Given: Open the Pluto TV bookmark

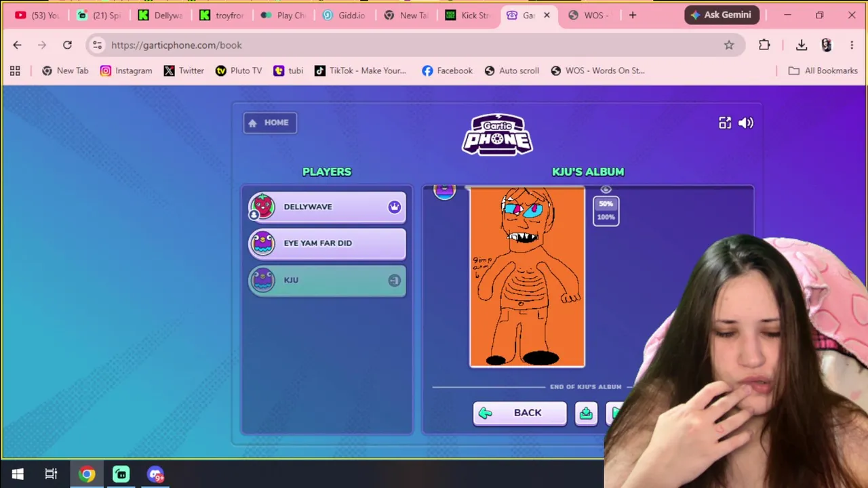Looking at the screenshot, I should (x=239, y=70).
